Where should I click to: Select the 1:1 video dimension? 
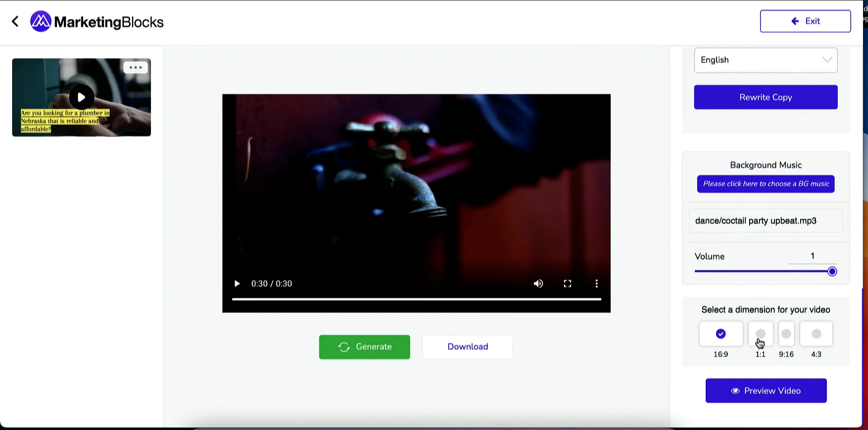click(760, 334)
